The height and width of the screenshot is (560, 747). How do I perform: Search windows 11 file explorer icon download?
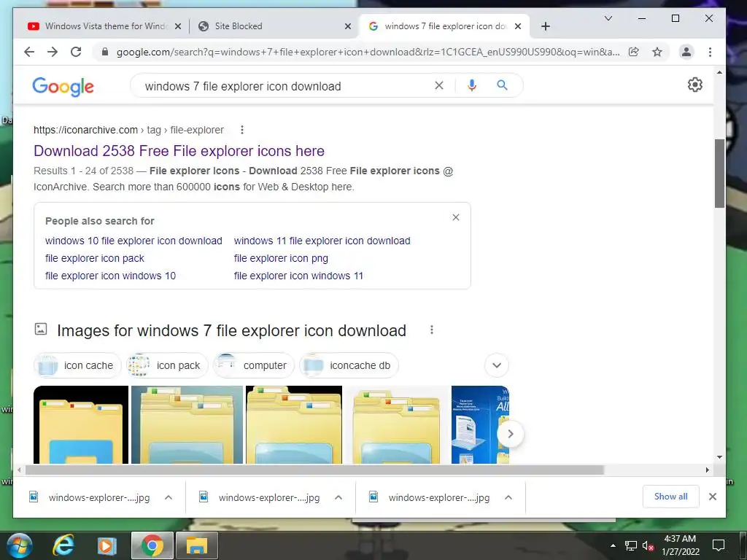[x=322, y=241]
